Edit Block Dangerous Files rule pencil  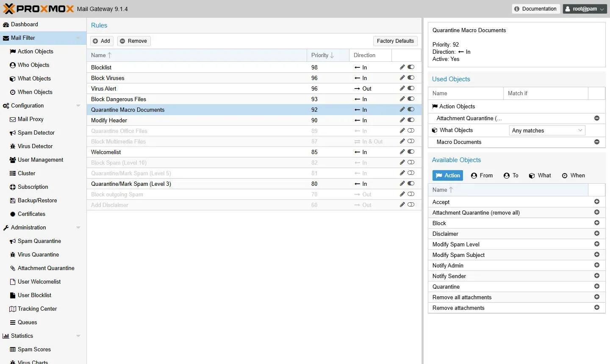[402, 99]
